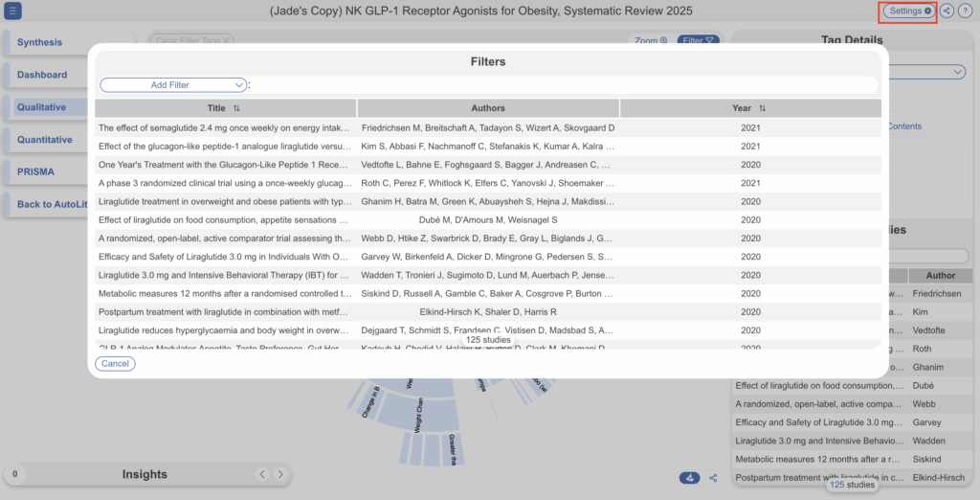Image resolution: width=980 pixels, height=500 pixels.
Task: Sort the table by Year column
Action: tap(762, 108)
